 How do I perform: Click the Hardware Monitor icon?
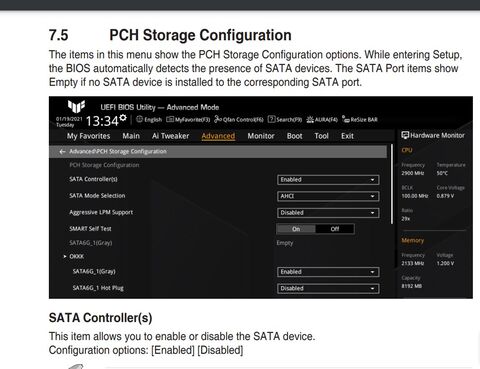pos(405,135)
